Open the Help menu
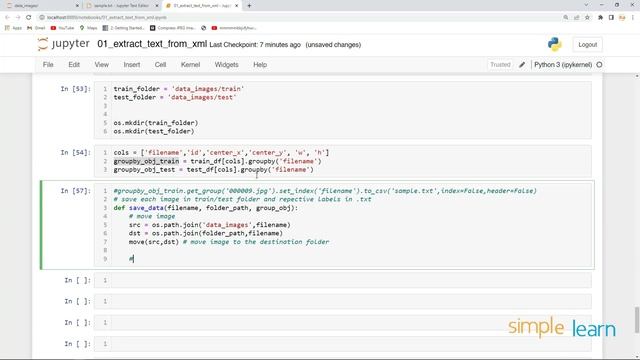Screen dimensions: 640x360 pyautogui.click(x=260, y=65)
